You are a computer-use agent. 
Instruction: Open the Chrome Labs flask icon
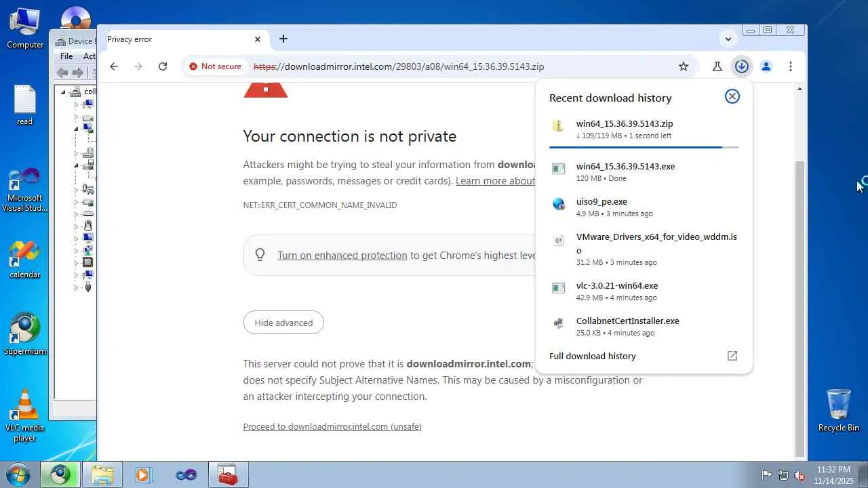tap(717, 66)
